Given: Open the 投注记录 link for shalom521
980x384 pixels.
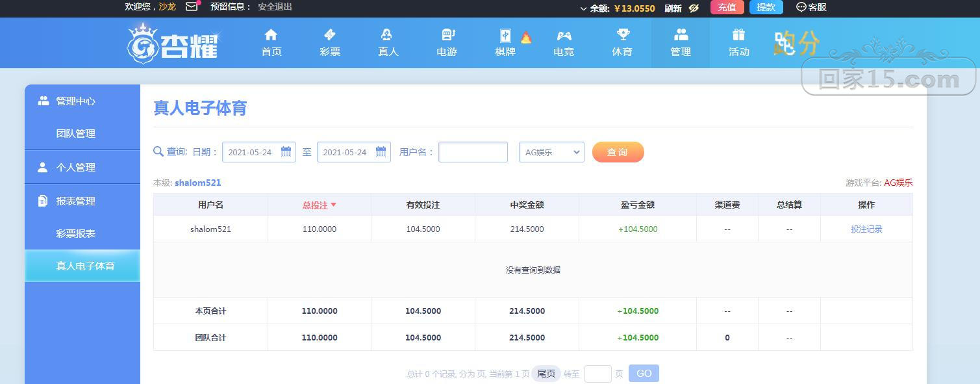Looking at the screenshot, I should (866, 229).
